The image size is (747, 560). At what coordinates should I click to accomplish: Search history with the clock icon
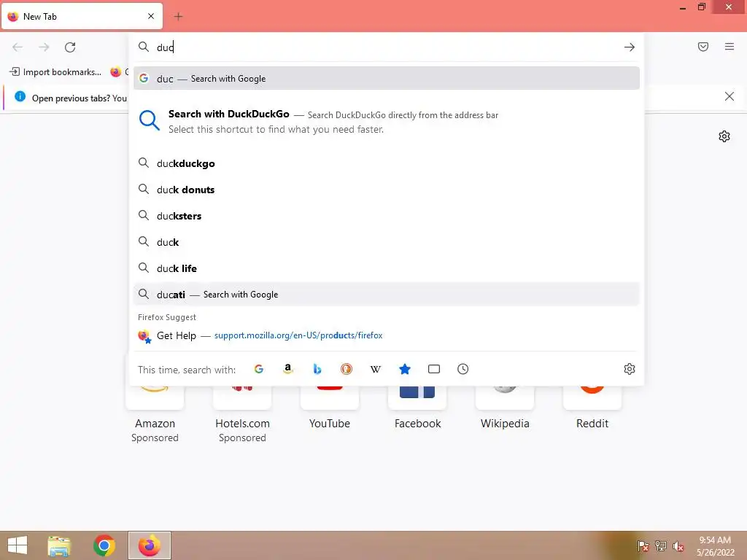[x=462, y=369]
